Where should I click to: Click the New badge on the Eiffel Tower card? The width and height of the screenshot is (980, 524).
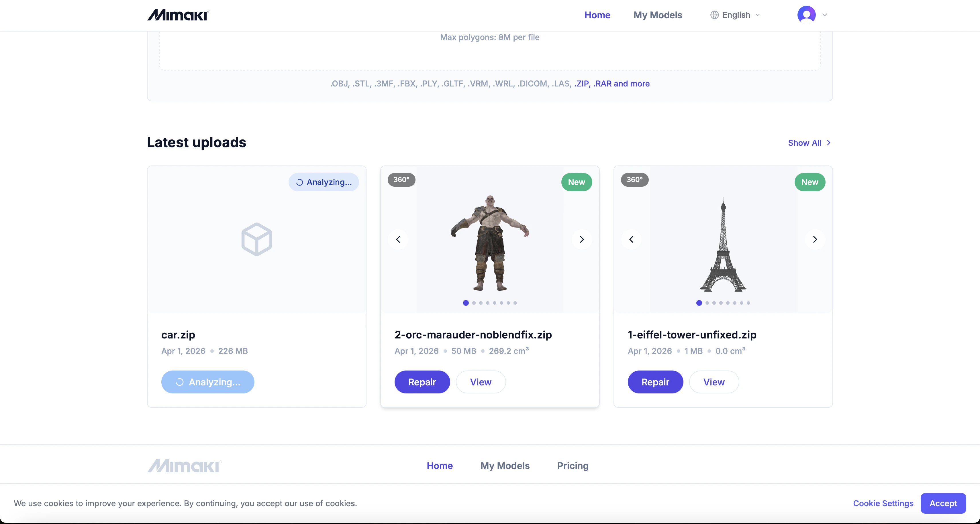810,182
